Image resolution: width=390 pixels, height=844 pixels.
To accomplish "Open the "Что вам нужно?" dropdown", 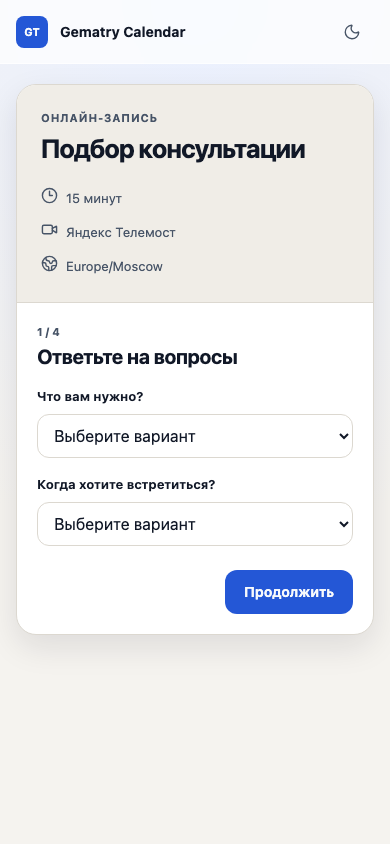I will click(195, 436).
